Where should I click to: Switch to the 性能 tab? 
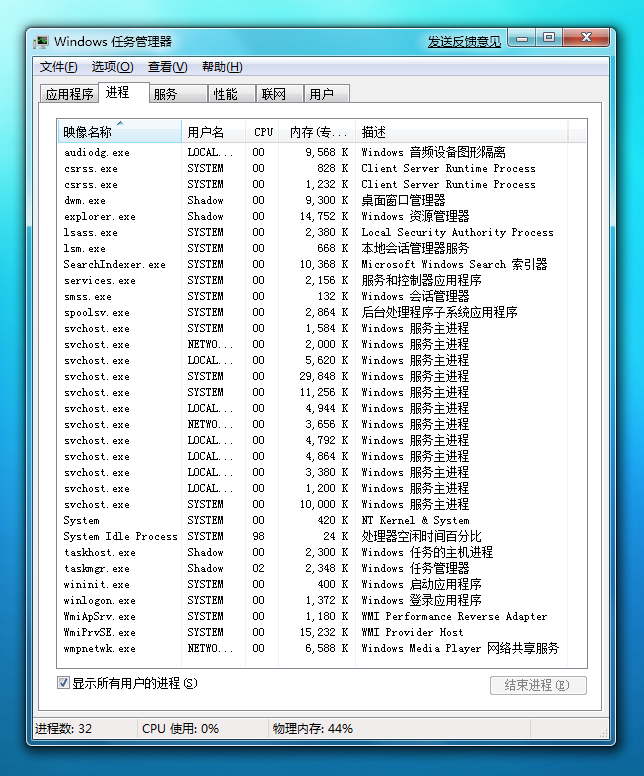231,94
